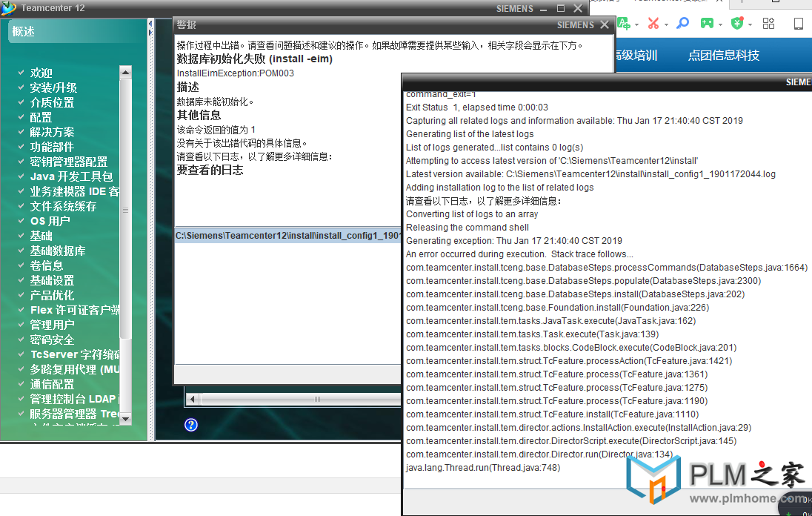Click the Teamcenter 12 logo icon
The width and height of the screenshot is (812, 516).
coord(9,7)
